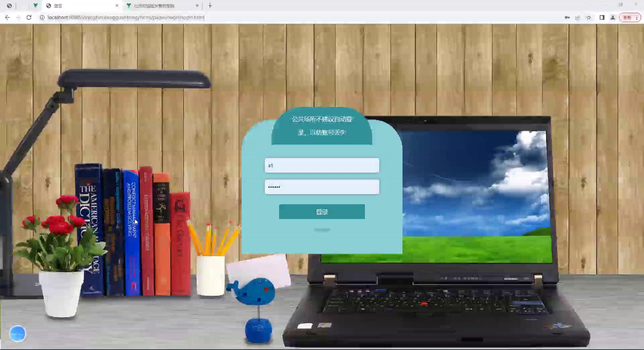Click the share page icon
Screen dimensions: 644x350
coord(578,17)
